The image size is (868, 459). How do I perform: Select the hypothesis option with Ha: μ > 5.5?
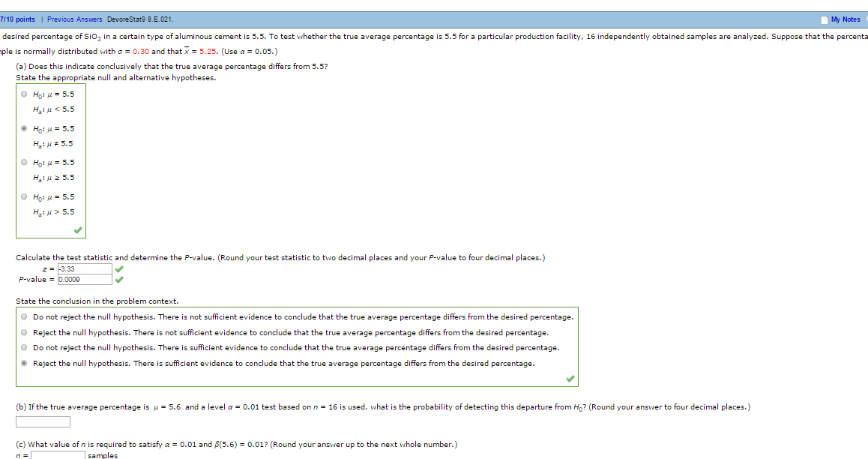coord(24,196)
